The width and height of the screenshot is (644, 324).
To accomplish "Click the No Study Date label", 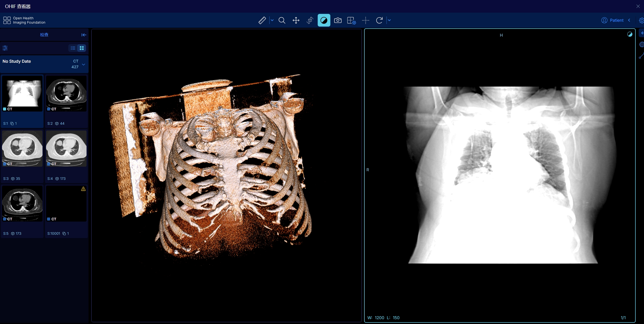I will [x=17, y=61].
